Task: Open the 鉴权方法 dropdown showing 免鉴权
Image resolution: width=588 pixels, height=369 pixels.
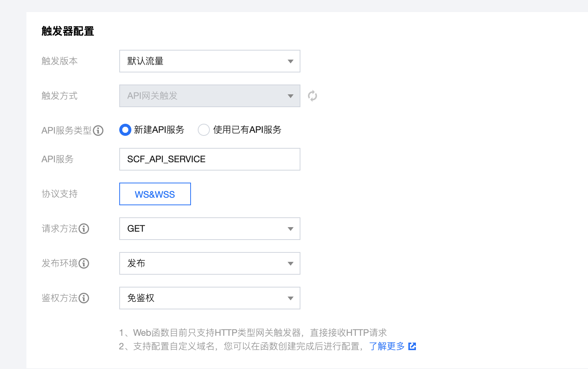Action: pos(209,298)
